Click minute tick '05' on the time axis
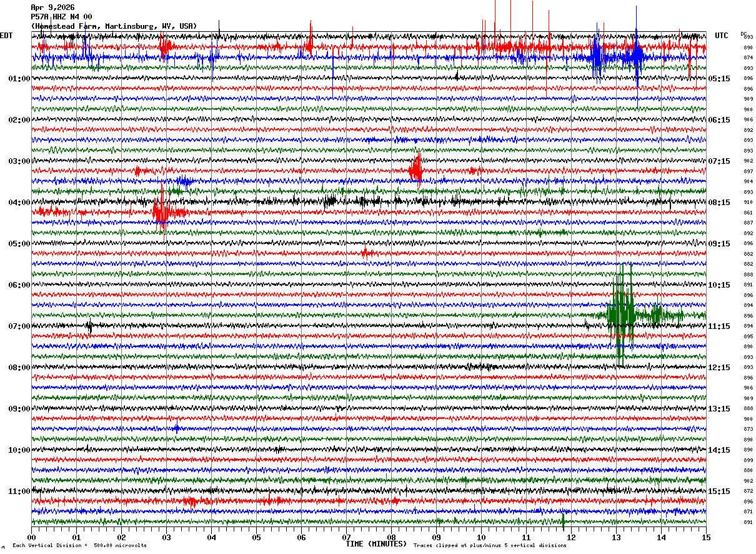 pos(256,537)
